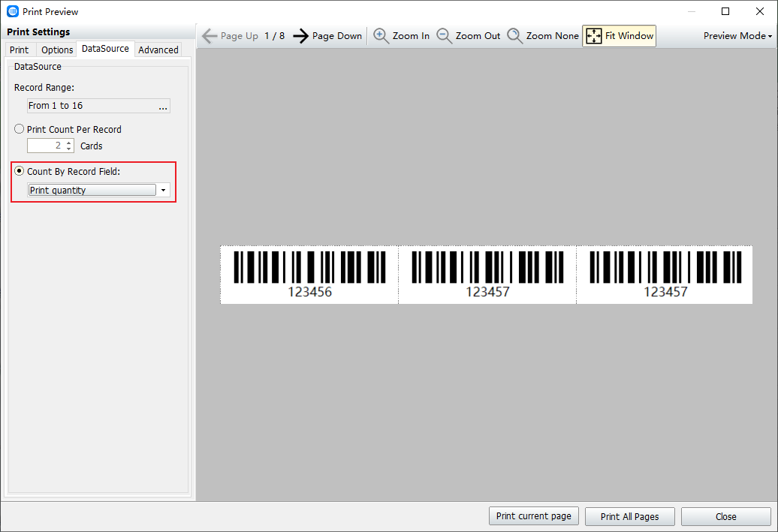Click the Close button at bottom
Image resolution: width=778 pixels, height=532 pixels.
point(726,517)
